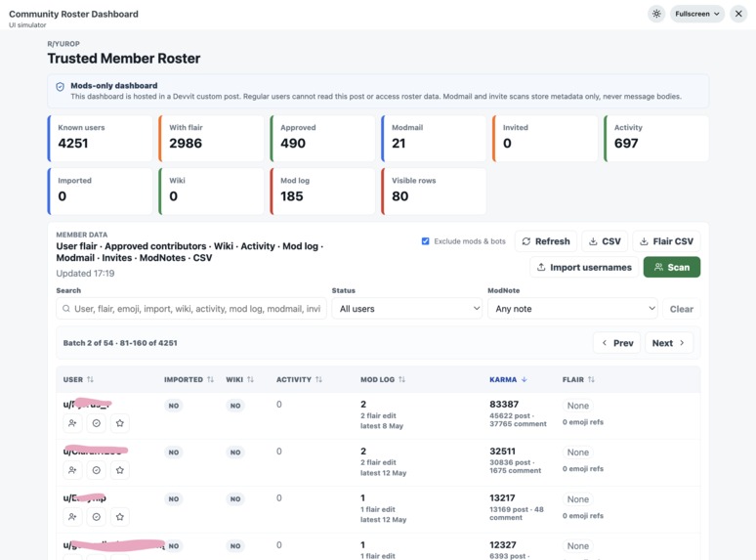This screenshot has height=560, width=756.
Task: Open the Status 'All users' dropdown
Action: pyautogui.click(x=407, y=309)
